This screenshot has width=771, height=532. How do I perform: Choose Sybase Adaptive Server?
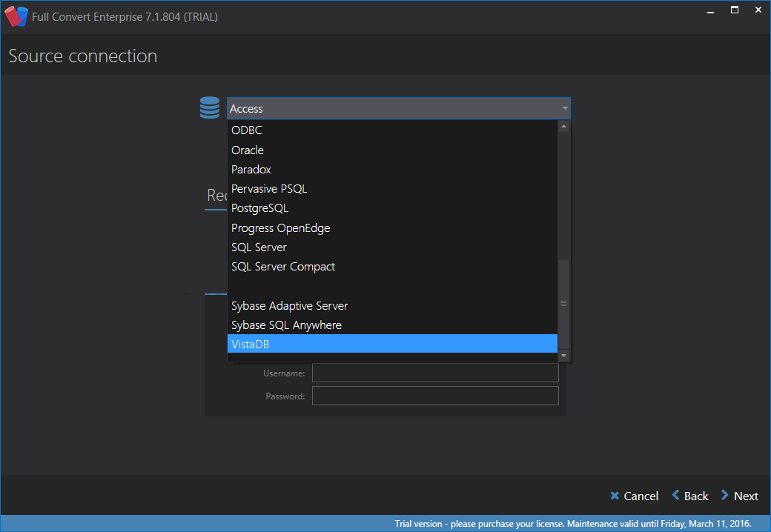click(x=392, y=305)
